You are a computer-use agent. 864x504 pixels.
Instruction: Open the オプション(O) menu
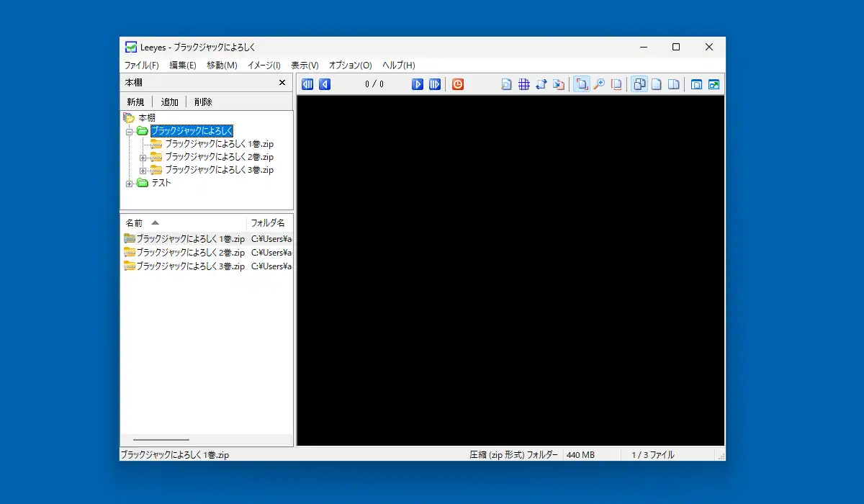[351, 65]
